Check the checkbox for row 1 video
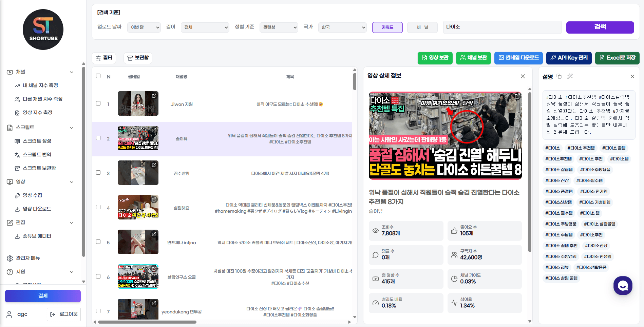This screenshot has width=644, height=327. tap(98, 103)
